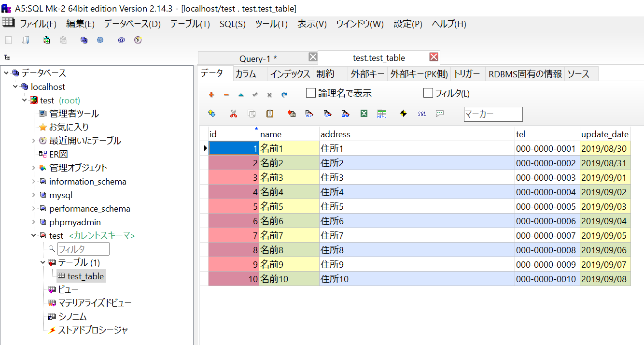Export the data as HTML
This screenshot has width=644, height=345.
[381, 114]
